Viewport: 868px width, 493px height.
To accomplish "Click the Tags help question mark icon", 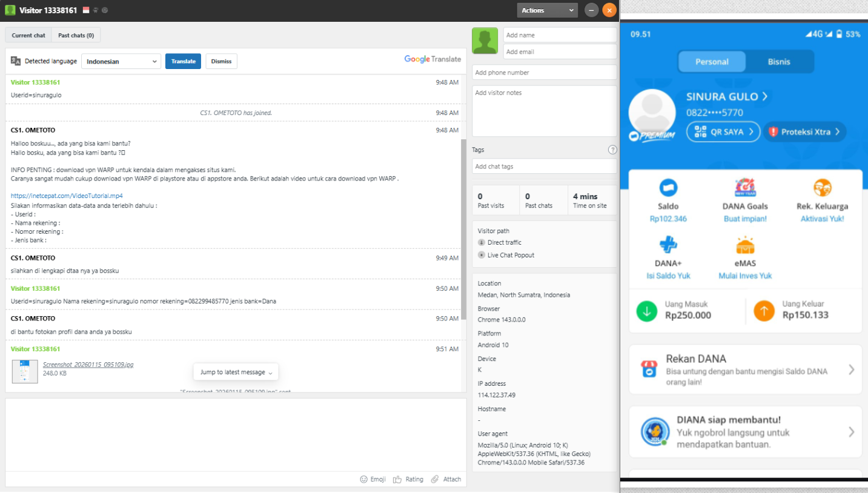I will pyautogui.click(x=612, y=150).
